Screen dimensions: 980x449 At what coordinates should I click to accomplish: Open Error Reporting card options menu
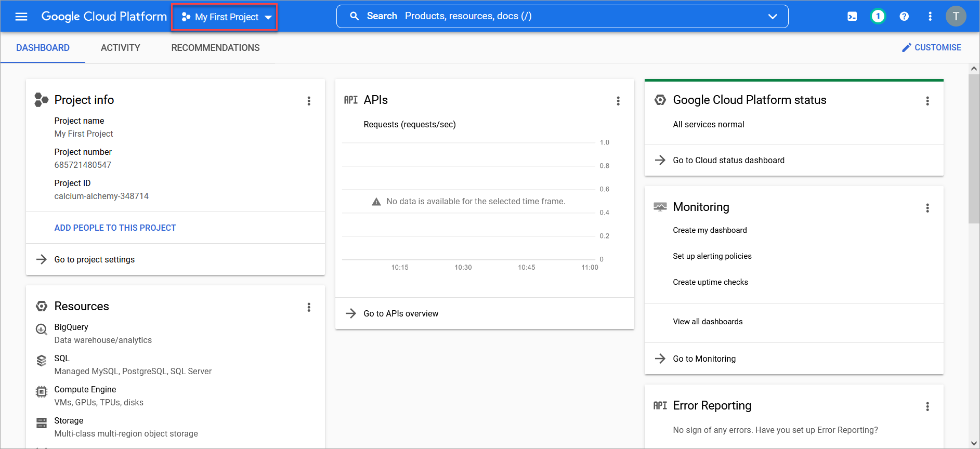(927, 406)
